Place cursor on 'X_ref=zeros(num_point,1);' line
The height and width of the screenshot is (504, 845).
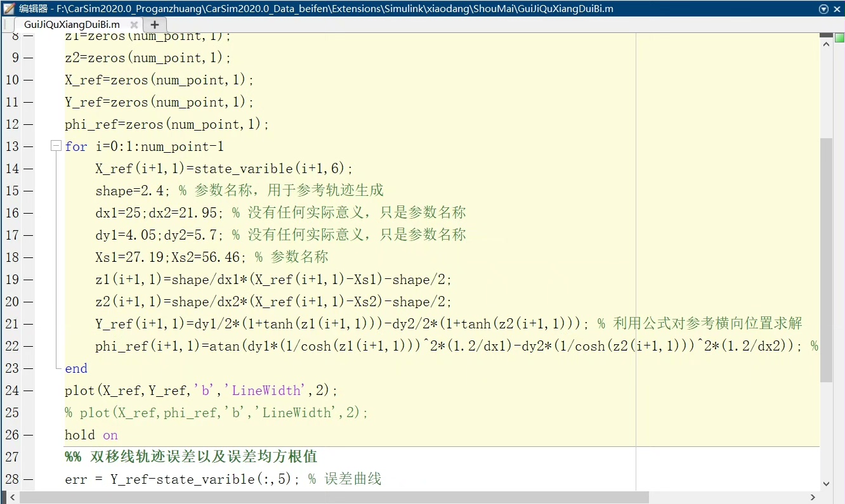coord(160,80)
